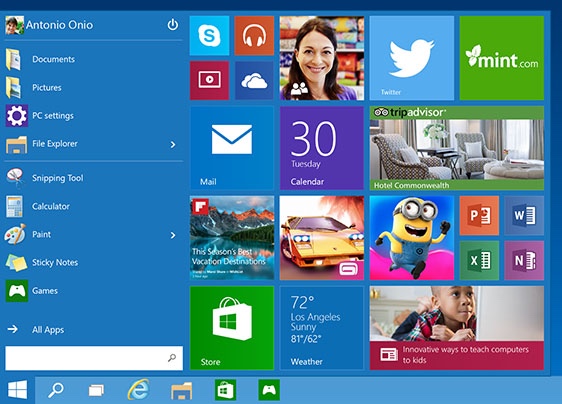Open Flipboard vacation destinations tile
Screen dimensions: 562x404
click(232, 238)
